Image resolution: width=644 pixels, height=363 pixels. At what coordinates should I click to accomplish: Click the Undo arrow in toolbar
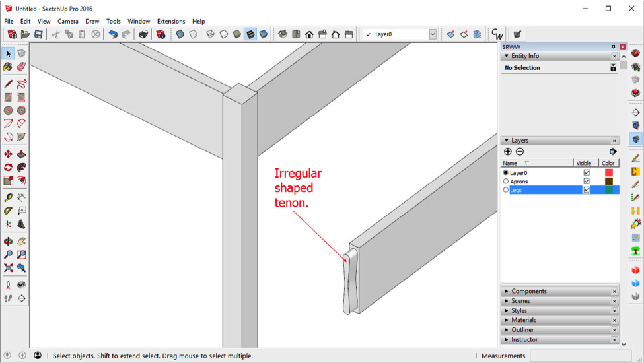coord(113,34)
